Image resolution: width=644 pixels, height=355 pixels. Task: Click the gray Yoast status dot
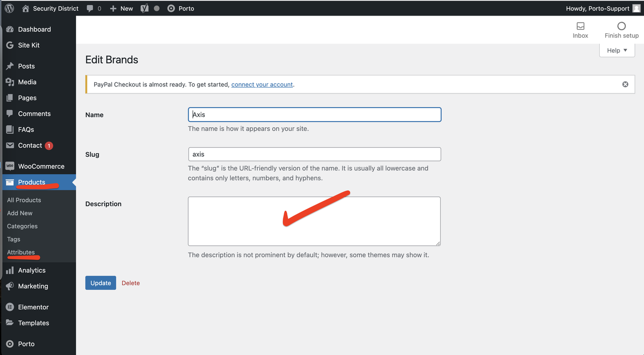click(156, 9)
